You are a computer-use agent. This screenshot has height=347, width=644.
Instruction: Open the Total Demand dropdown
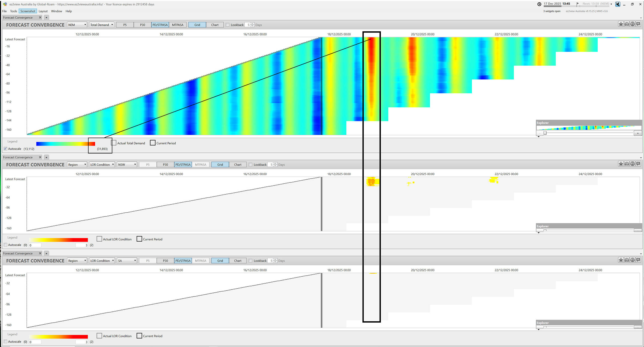(x=102, y=25)
